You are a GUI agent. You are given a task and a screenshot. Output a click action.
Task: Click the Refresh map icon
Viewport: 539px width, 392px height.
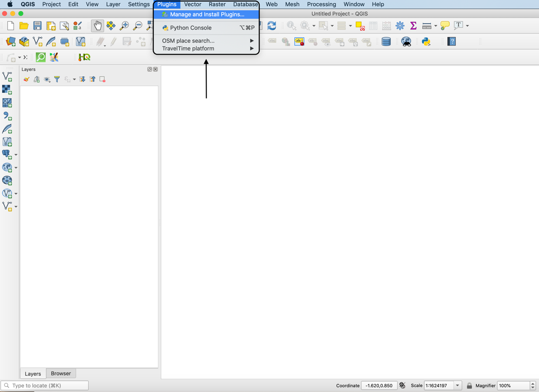pos(272,26)
